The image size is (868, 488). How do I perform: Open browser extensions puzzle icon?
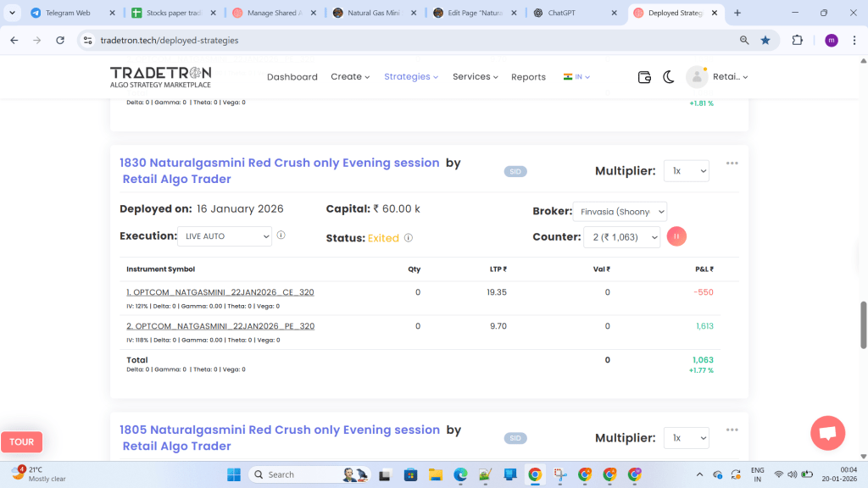pyautogui.click(x=798, y=40)
